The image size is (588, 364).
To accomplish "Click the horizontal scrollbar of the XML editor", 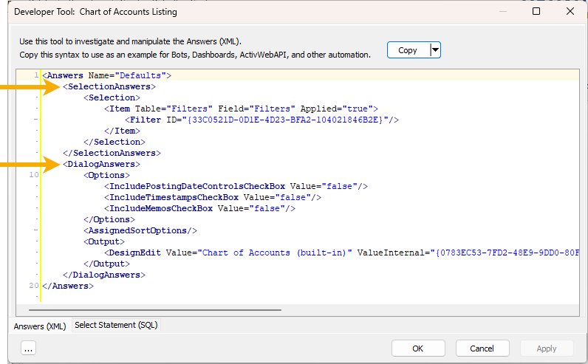I will coord(155,310).
